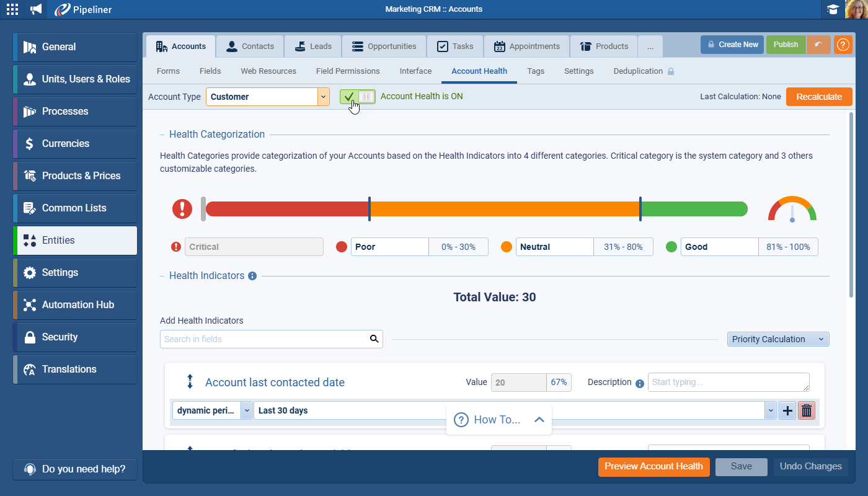Click the Preview Account Health button
Screen dimensions: 868x496
click(x=653, y=467)
